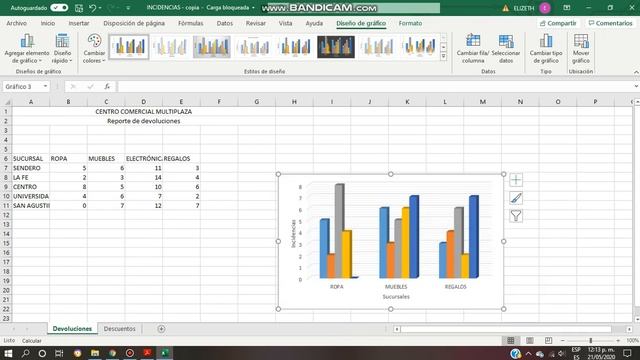Click the Select All corner button
Image resolution: width=640 pixels, height=360 pixels.
point(7,102)
